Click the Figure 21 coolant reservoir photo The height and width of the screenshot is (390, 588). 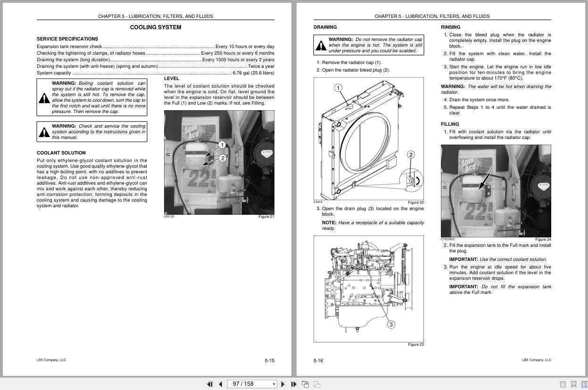click(219, 162)
